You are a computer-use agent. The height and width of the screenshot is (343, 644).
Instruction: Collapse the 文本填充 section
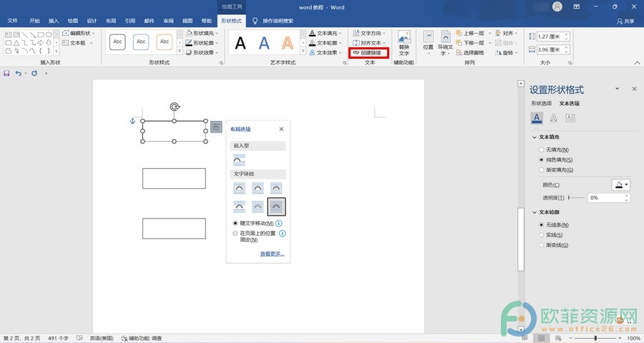coord(546,137)
